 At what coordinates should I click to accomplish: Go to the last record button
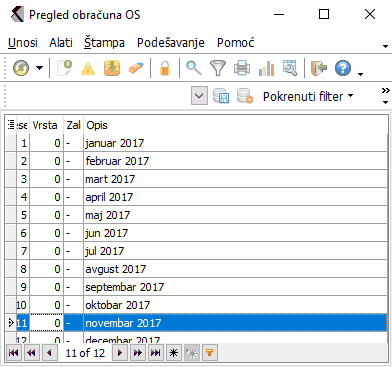155,353
